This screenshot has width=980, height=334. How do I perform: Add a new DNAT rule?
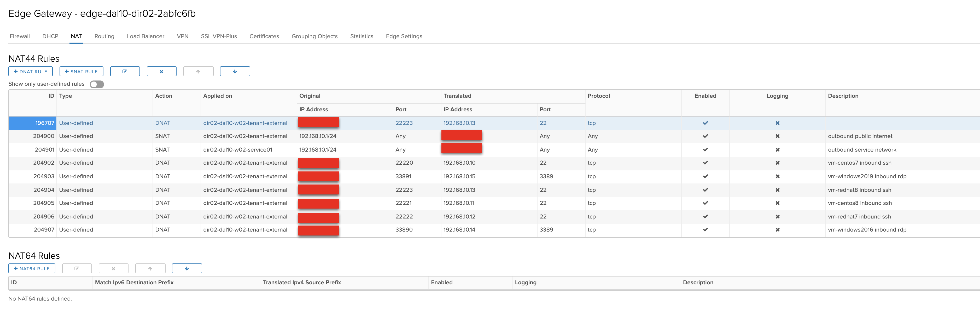tap(31, 72)
